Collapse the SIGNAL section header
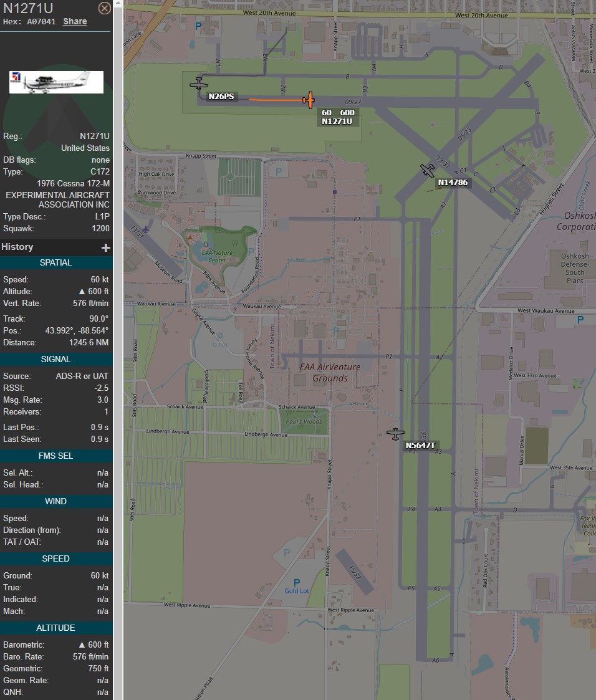596x700 pixels. pos(56,359)
